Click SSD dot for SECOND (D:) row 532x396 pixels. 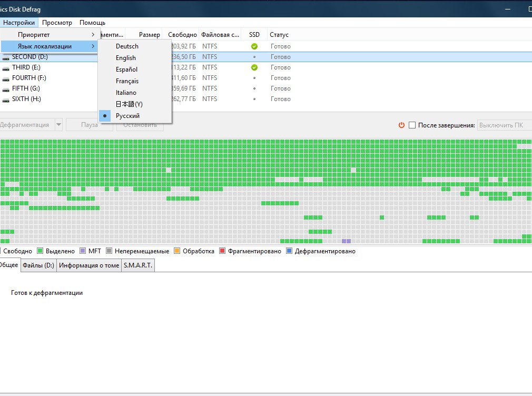[254, 57]
